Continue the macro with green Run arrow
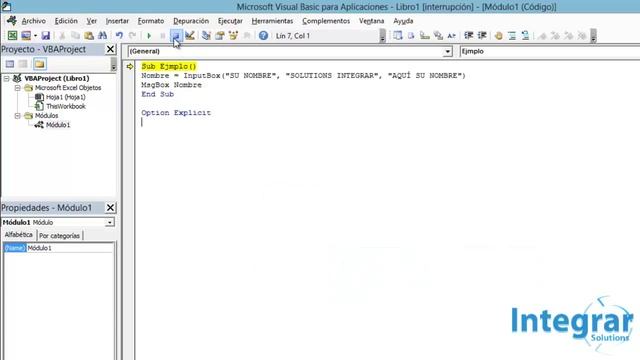The width and height of the screenshot is (640, 360). click(149, 36)
